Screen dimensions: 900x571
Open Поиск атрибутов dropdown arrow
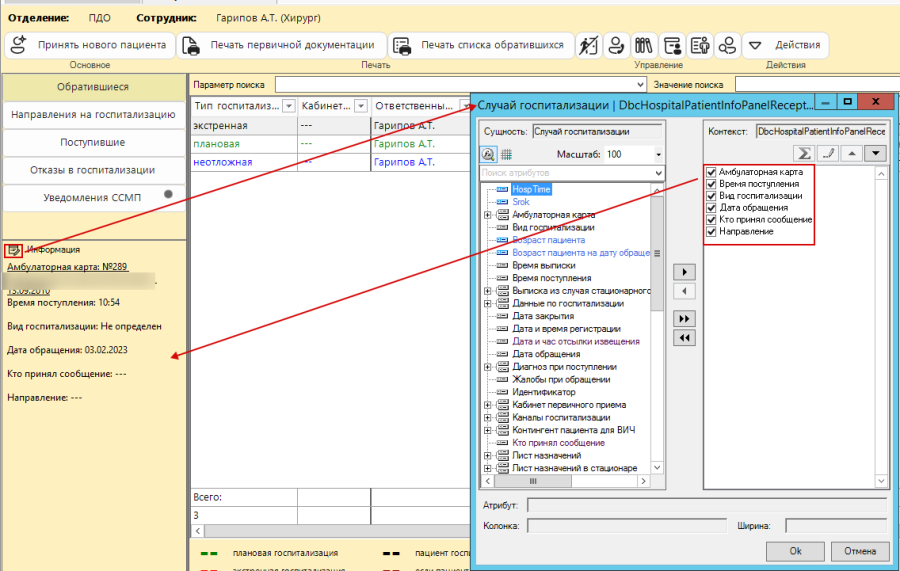pos(658,173)
